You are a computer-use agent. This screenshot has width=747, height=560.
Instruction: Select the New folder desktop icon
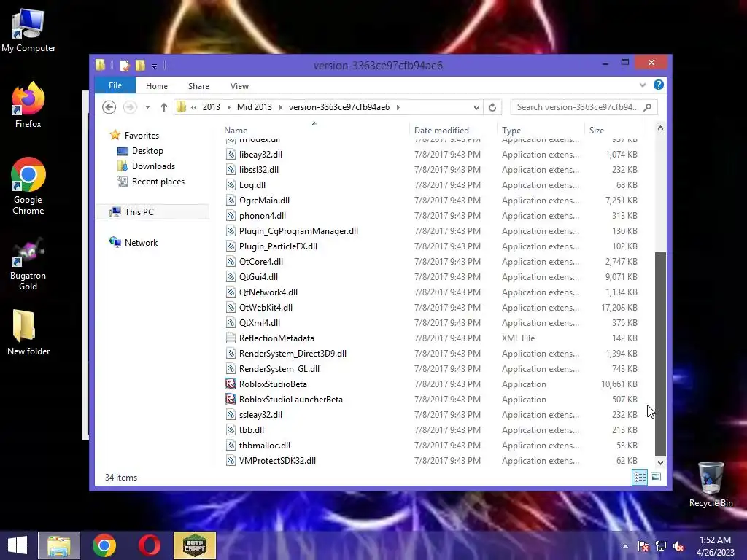click(28, 332)
